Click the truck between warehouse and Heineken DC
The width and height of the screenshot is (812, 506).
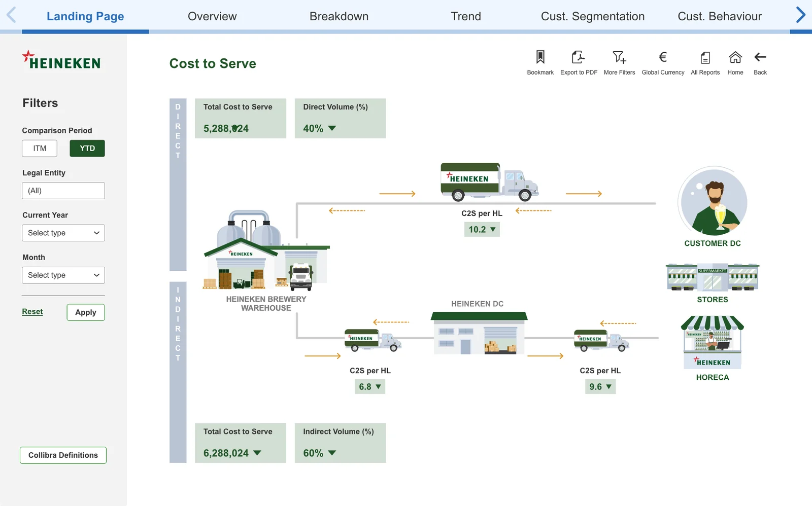click(373, 340)
